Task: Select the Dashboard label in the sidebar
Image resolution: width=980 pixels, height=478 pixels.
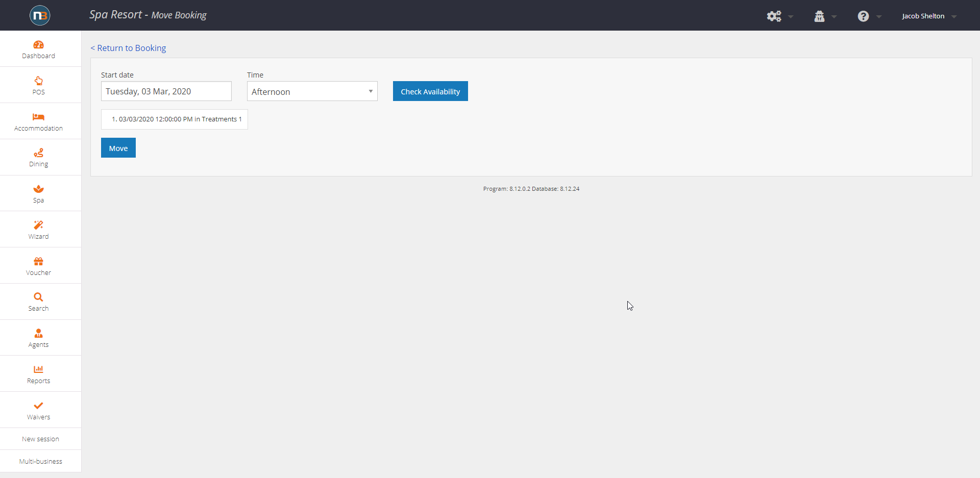Action: [x=38, y=56]
